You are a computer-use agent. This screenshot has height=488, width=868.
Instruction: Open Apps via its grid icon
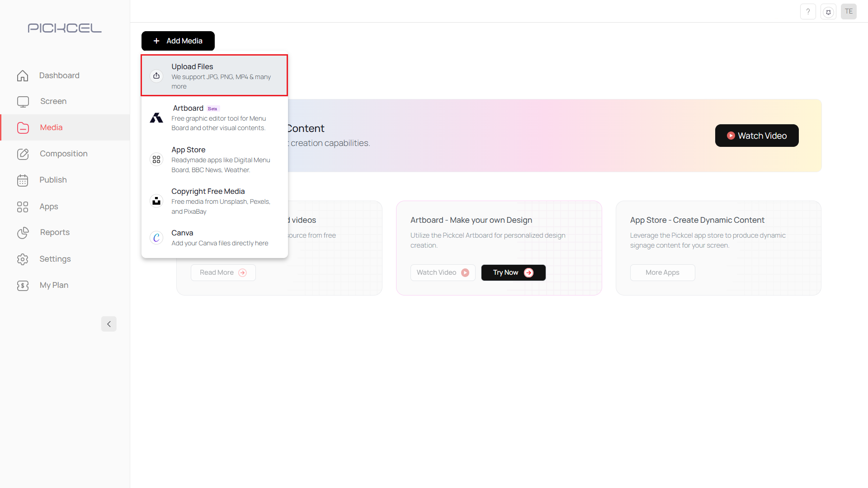23,206
